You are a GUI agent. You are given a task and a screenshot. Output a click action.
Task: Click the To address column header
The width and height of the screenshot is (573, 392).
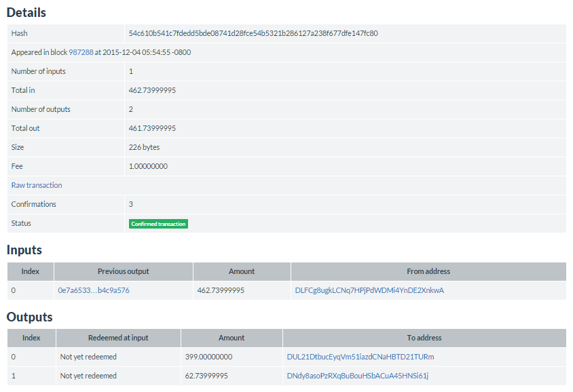click(x=424, y=338)
